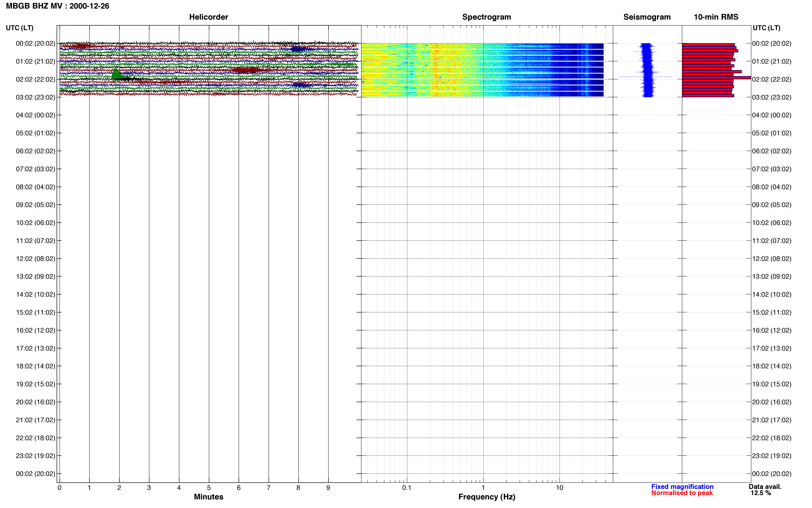Image resolution: width=812 pixels, height=508 pixels.
Task: Click the 0.1 tick on the frequency axis
Action: pos(407,487)
